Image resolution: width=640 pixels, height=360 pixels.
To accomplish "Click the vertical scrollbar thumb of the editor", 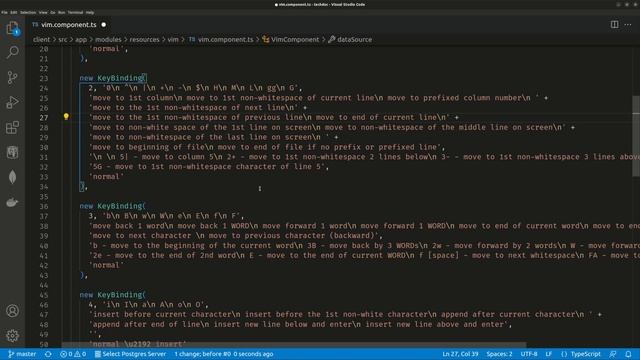I will (x=636, y=136).
